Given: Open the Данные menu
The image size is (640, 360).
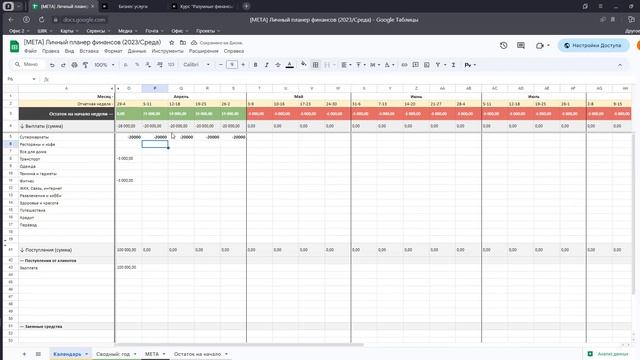Looking at the screenshot, I should (137, 51).
